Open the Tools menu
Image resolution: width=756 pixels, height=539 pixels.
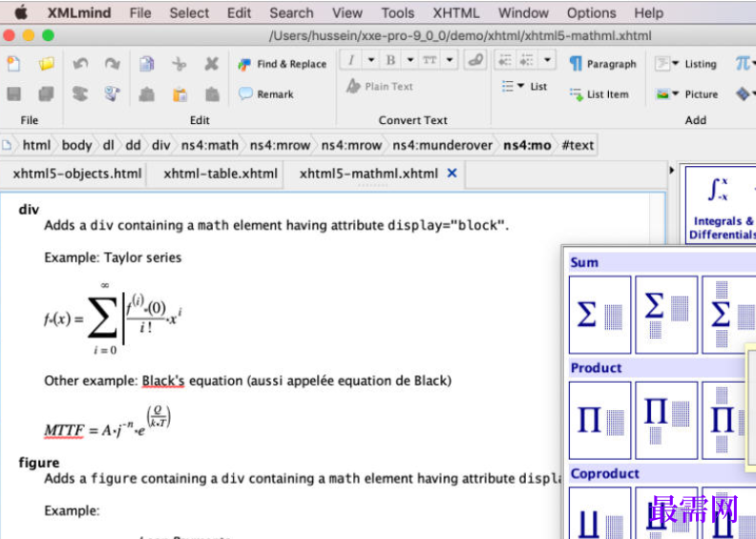[398, 12]
